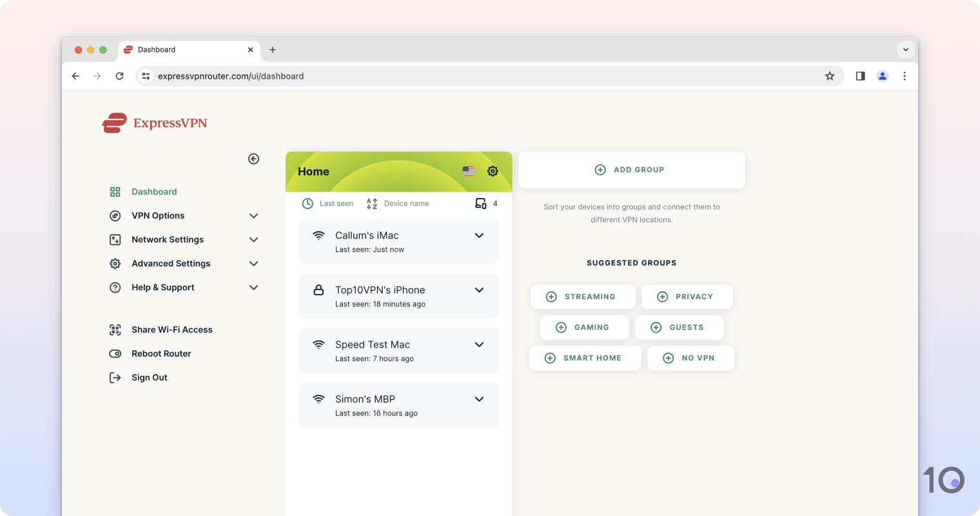
Task: Click the ExpressVPN logo
Action: coord(154,122)
